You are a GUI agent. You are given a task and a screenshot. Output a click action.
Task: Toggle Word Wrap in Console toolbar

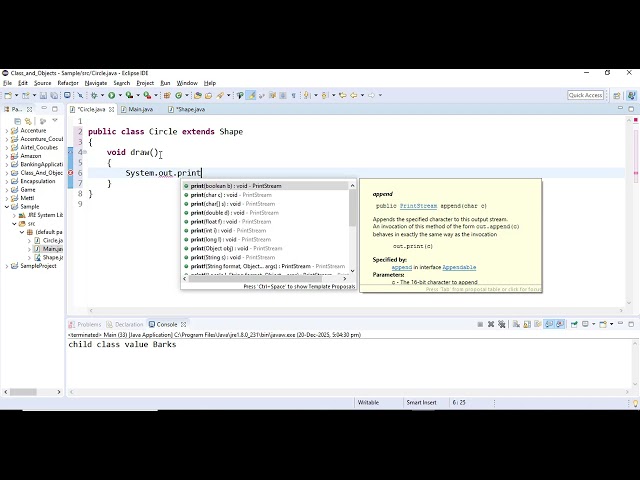(x=538, y=324)
